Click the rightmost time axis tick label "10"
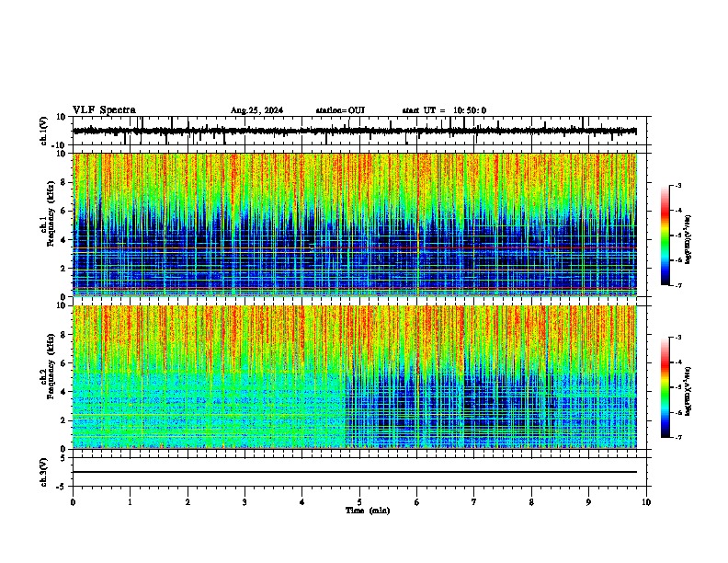The height and width of the screenshot is (563, 728). [x=646, y=502]
